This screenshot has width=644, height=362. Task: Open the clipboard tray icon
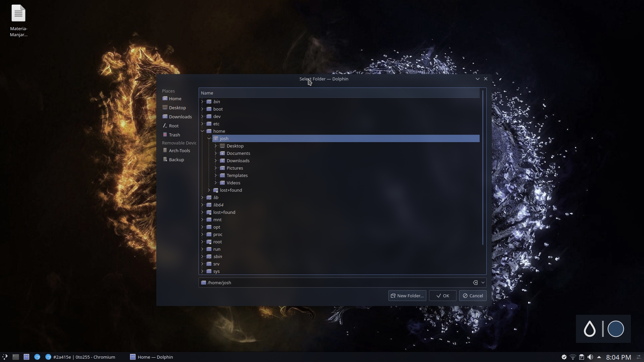pos(582,357)
